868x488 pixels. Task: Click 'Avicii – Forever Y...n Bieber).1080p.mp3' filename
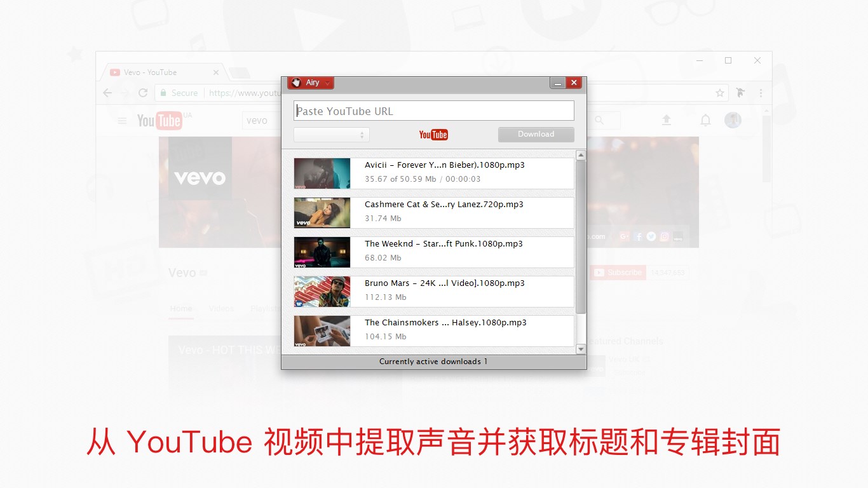tap(445, 165)
